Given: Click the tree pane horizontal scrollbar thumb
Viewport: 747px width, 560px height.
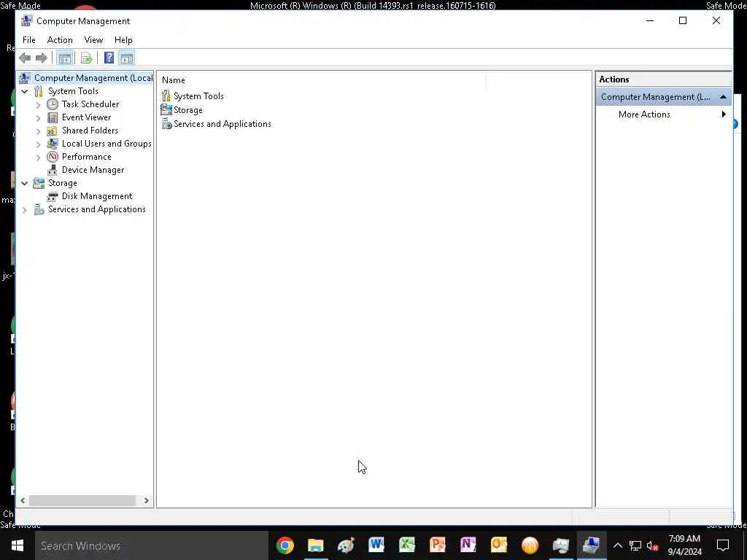Looking at the screenshot, I should click(82, 500).
